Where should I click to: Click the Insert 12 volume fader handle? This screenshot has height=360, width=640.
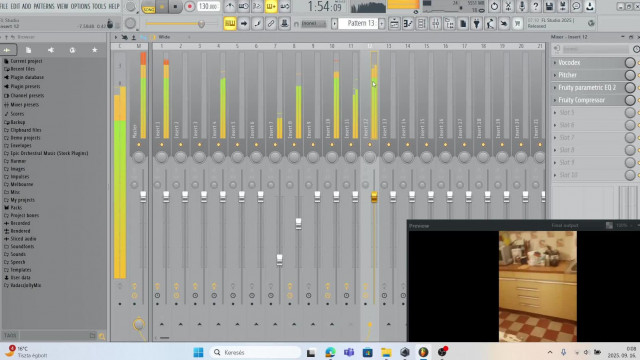coord(374,198)
